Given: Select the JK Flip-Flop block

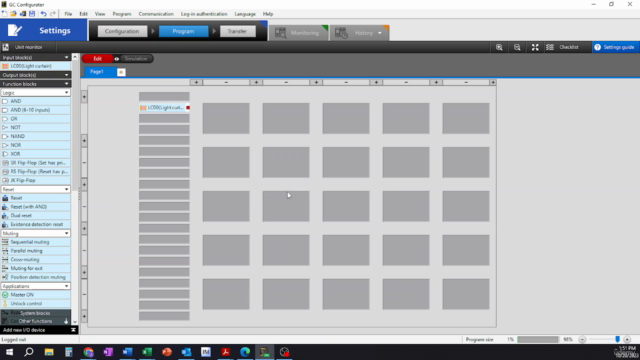Looking at the screenshot, I should (36, 180).
